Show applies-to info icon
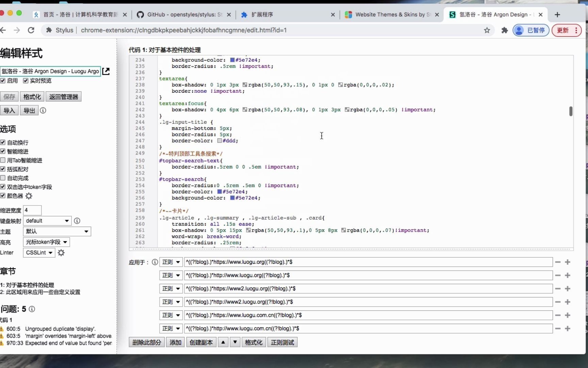 [x=155, y=262]
